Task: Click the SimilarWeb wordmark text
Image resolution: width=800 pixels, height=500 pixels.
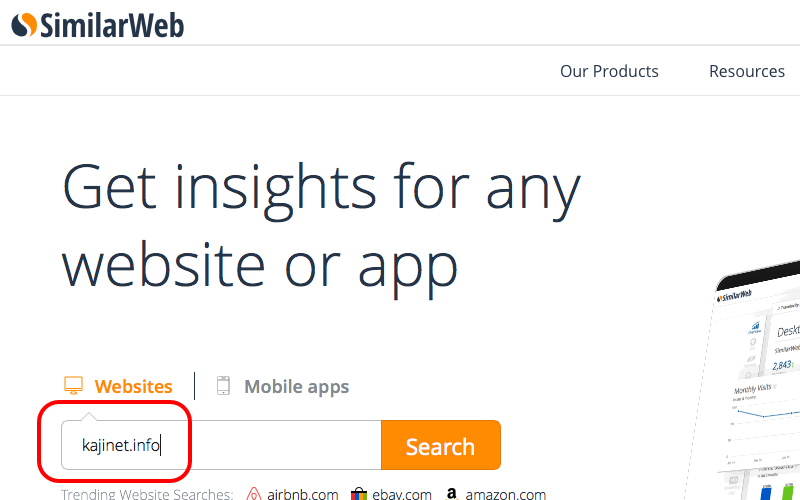Action: (112, 25)
